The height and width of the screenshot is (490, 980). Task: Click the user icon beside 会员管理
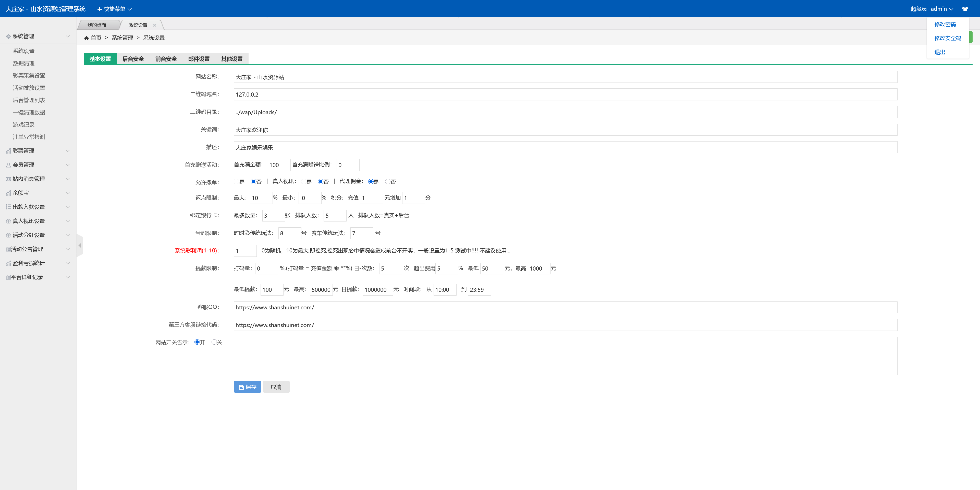click(8, 165)
